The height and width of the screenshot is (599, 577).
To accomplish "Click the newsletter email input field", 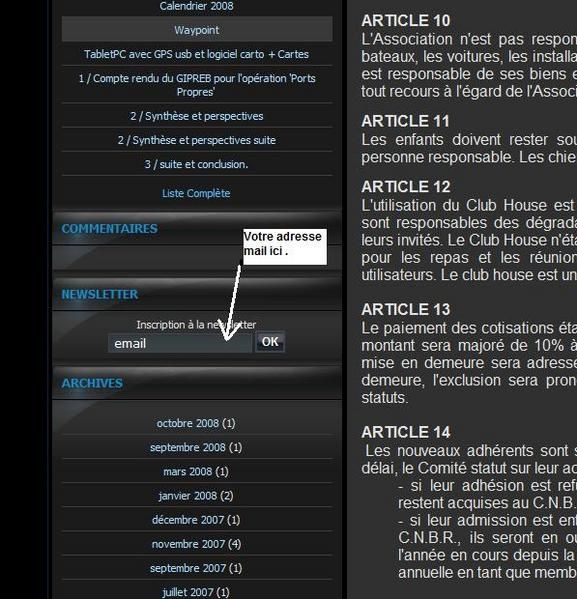I will [x=180, y=343].
